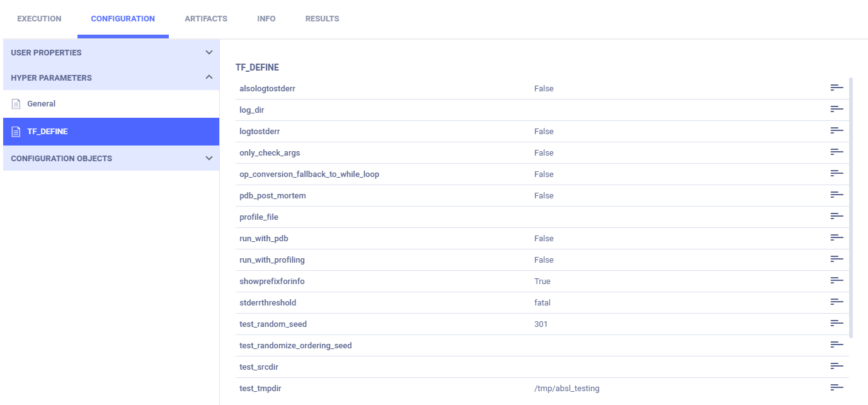
Task: Click the showprefixforinfo True value
Action: click(542, 282)
